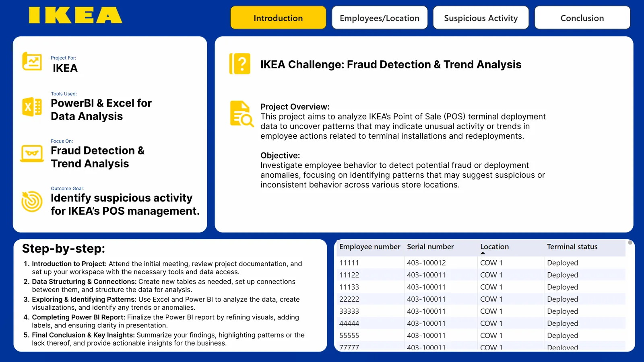Viewport: 644px width, 362px height.
Task: Sort by Employee number column header
Action: tap(370, 247)
